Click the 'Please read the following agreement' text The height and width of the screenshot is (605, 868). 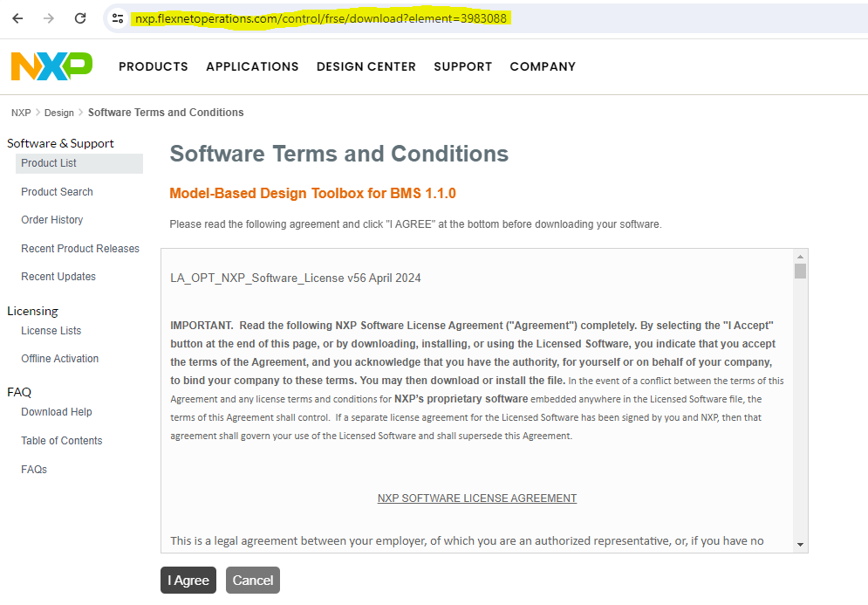coord(416,224)
